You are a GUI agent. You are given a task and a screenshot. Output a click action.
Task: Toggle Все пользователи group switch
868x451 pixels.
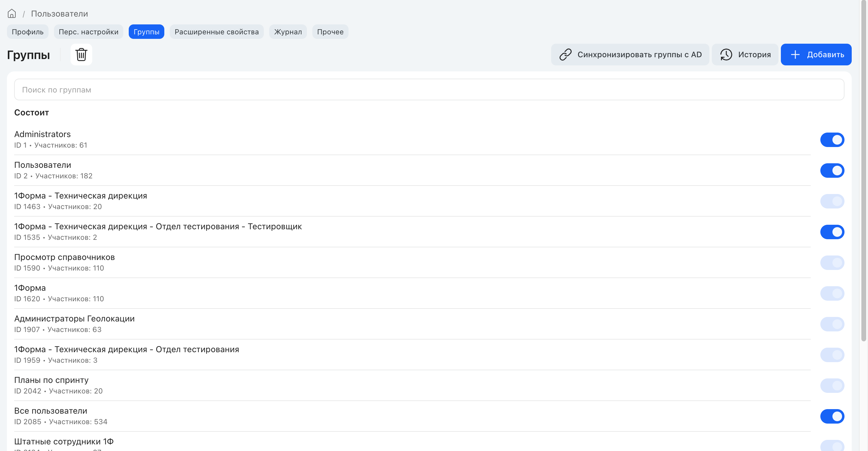[x=832, y=416]
